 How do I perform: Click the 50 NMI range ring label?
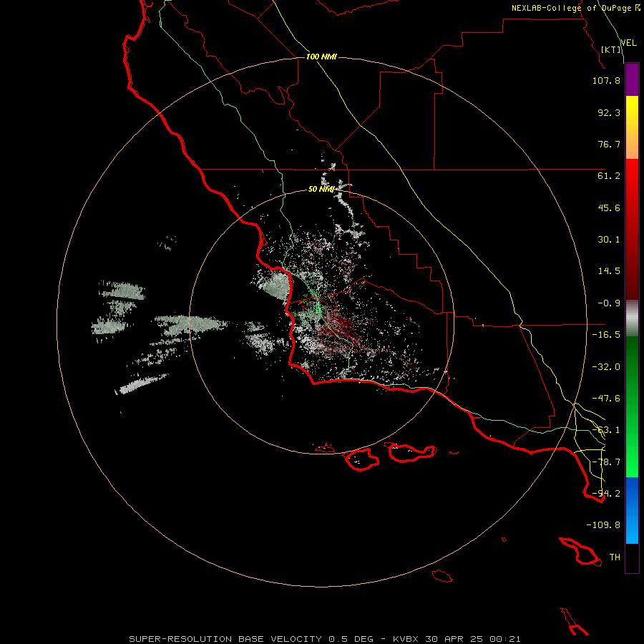click(x=321, y=189)
